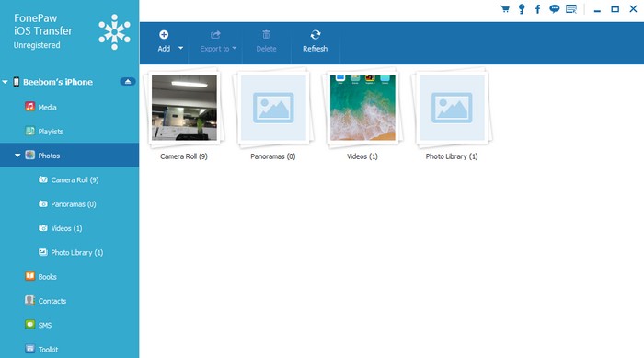Select the Camera Roll album thumbnail
The width and height of the screenshot is (644, 358).
184,108
